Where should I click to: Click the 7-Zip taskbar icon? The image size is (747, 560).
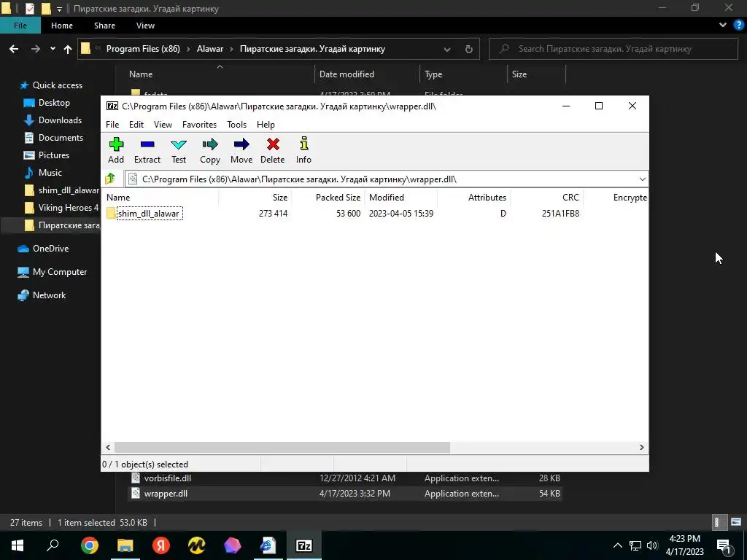coord(304,545)
